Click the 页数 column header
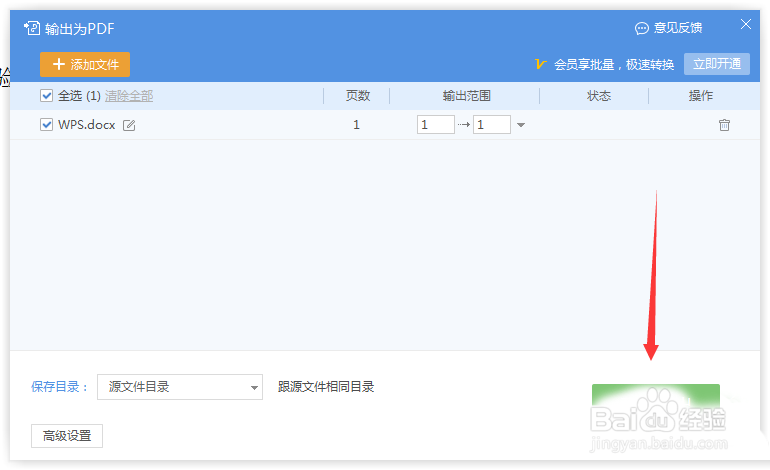770x470 pixels. (x=358, y=96)
